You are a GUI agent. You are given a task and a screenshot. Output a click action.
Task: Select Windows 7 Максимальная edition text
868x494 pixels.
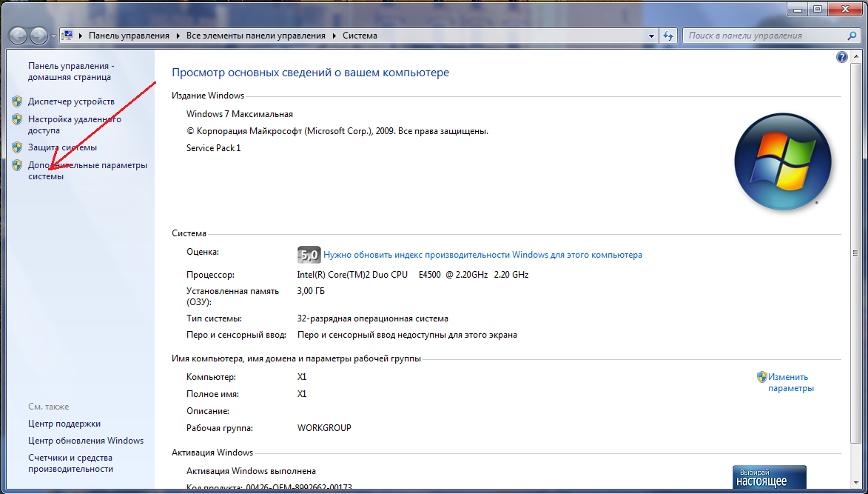click(x=240, y=114)
